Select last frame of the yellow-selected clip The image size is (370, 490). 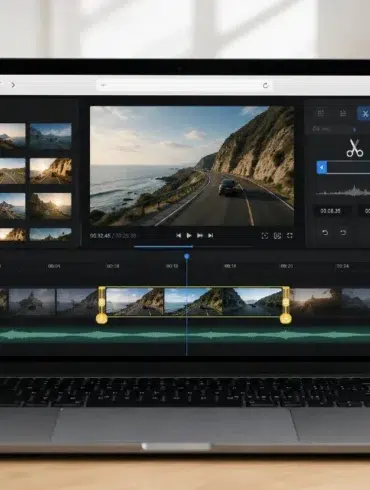tap(252, 302)
